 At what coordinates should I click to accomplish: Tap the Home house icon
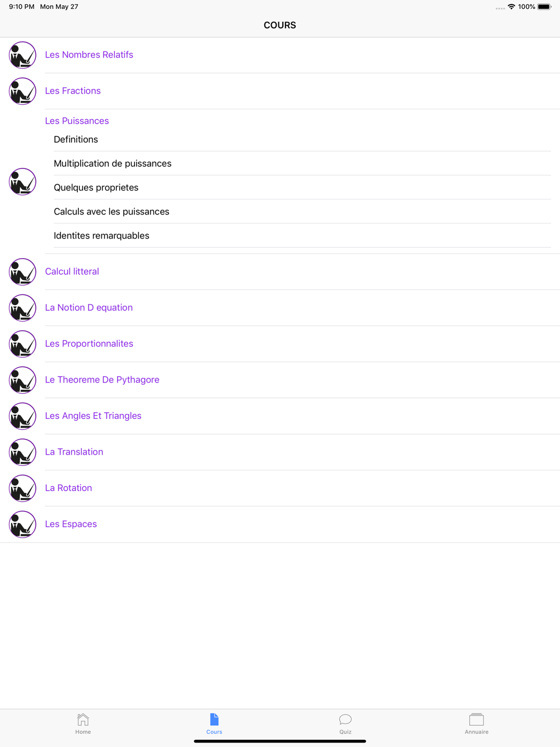coord(83,720)
